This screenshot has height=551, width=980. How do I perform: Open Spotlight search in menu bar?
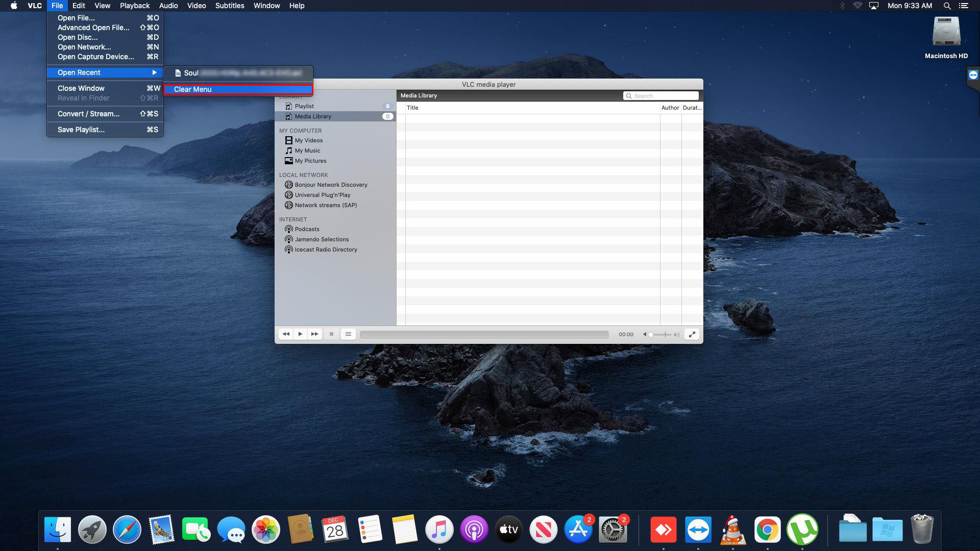tap(947, 6)
